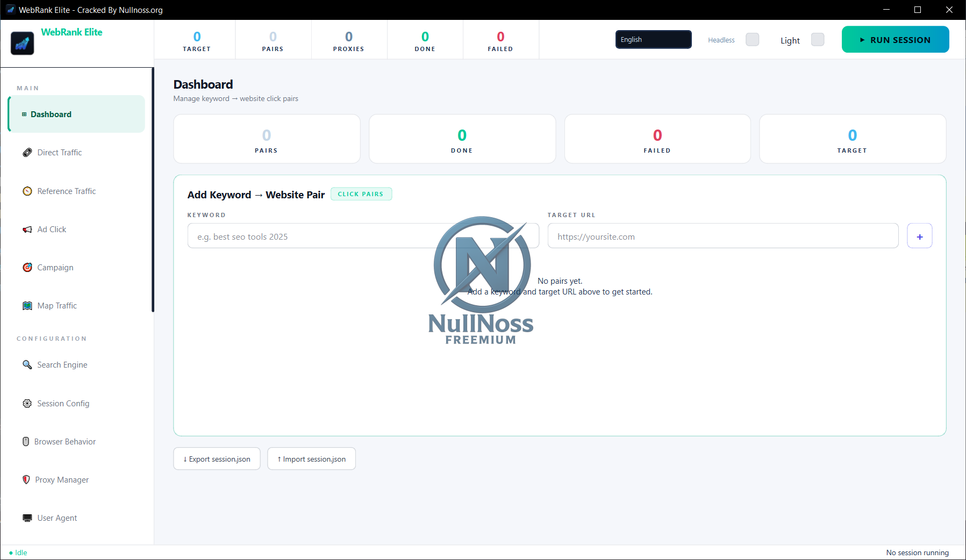Click the RUN SESSION button
Image resolution: width=966 pixels, height=560 pixels.
tap(896, 40)
